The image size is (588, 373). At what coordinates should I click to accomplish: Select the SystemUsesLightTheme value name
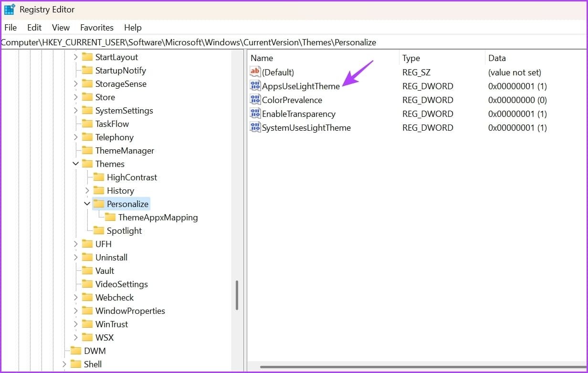pyautogui.click(x=306, y=128)
